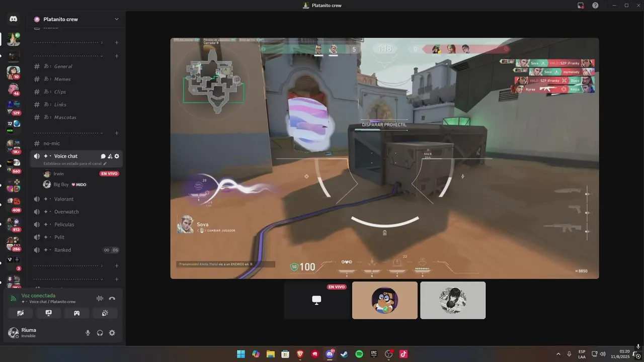The width and height of the screenshot is (644, 362).
Task: View connection quality signal icon
Action: [x=14, y=298]
